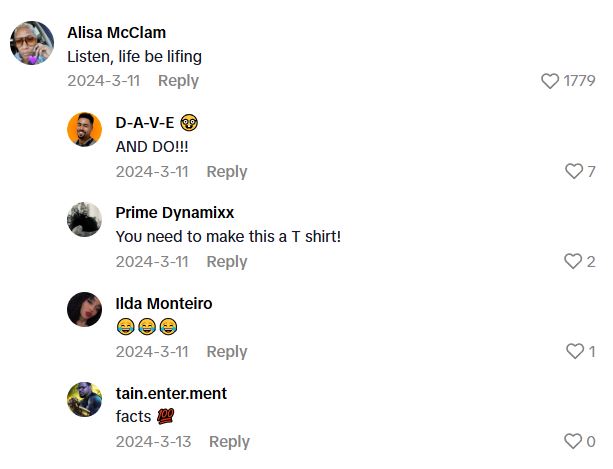Like Ilda Monteiro's laughing emoji reply

tap(575, 351)
